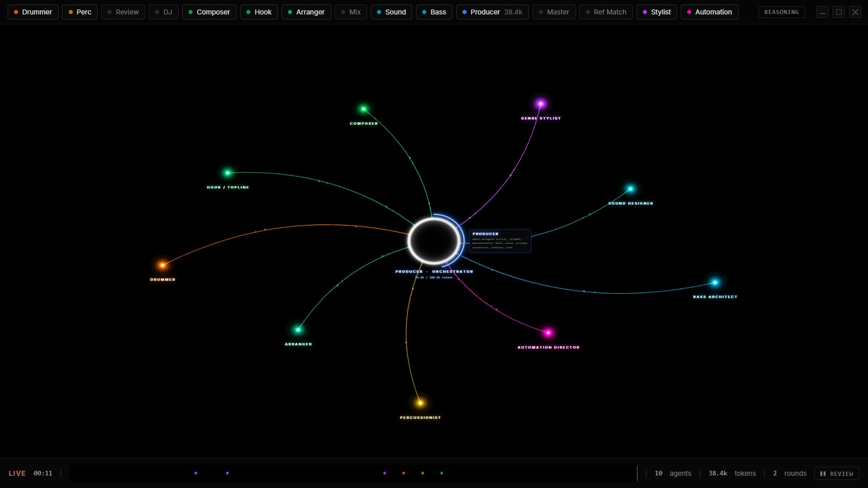
Task: Click the LIVE status indicator
Action: 17,473
